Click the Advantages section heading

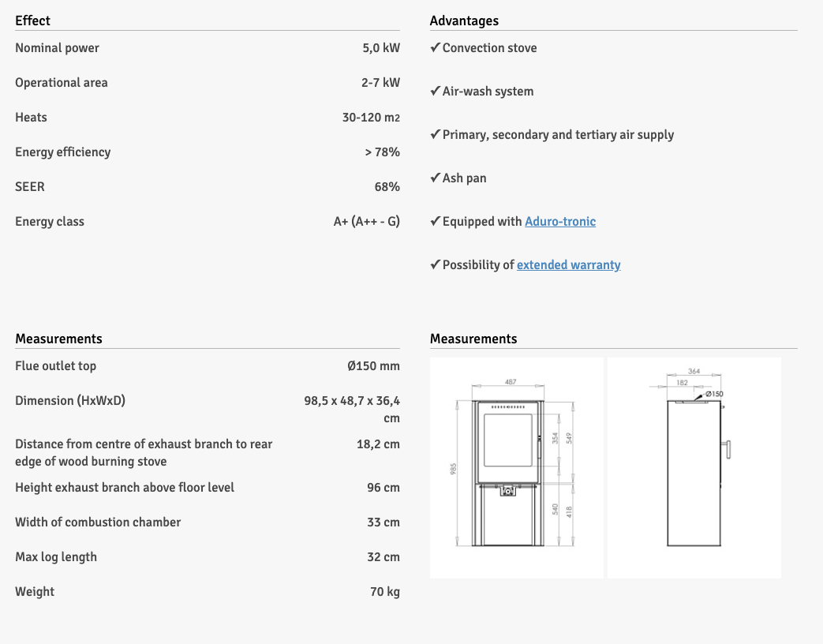464,21
